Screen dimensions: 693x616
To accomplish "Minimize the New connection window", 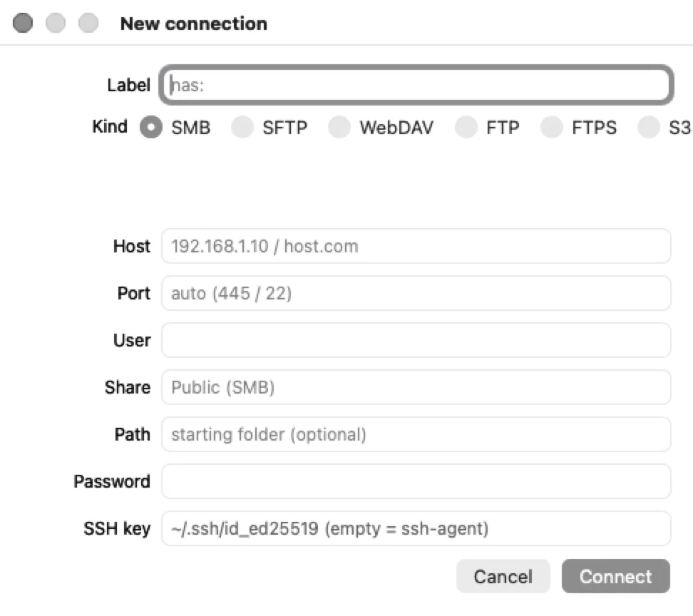I will coord(55,23).
